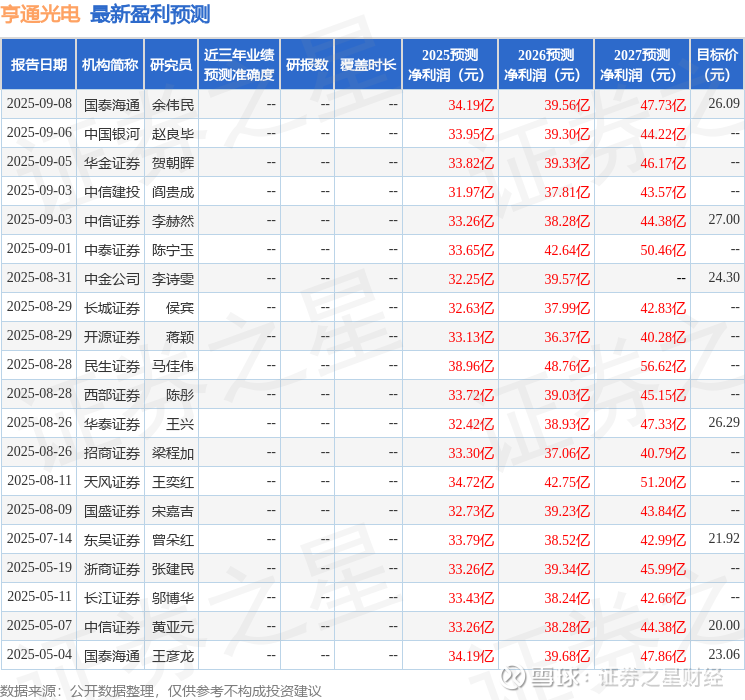Viewport: 745px width, 700px height.
Task: Click target price 21.92
Action: point(724,538)
